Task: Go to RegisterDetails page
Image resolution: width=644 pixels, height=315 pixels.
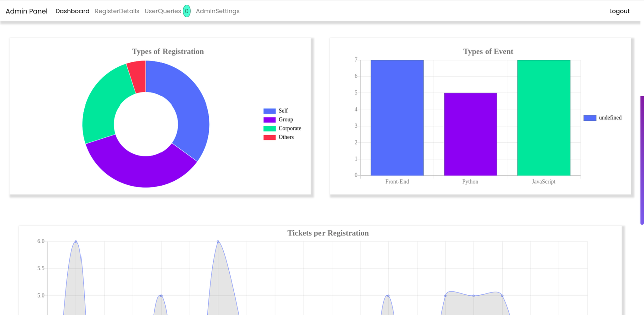Action: click(117, 11)
